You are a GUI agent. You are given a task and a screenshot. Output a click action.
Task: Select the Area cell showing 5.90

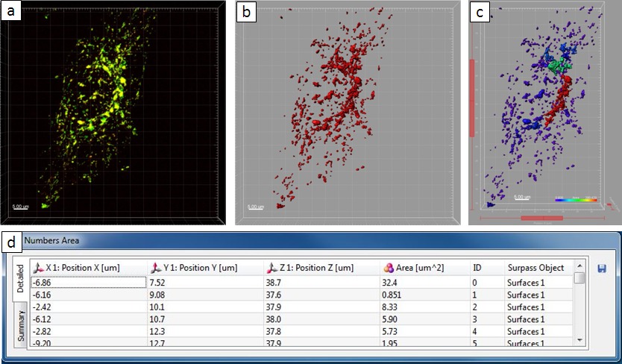pos(425,319)
